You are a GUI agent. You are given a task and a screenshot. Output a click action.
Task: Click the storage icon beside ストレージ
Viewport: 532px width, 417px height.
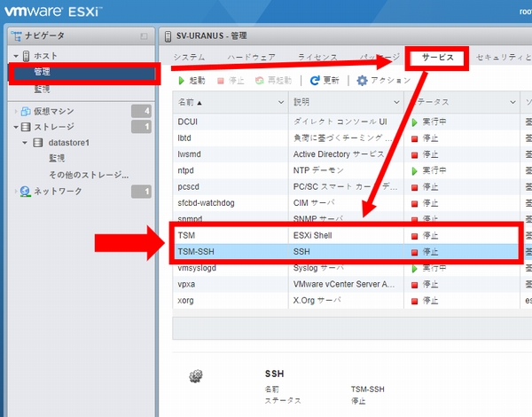(x=26, y=127)
